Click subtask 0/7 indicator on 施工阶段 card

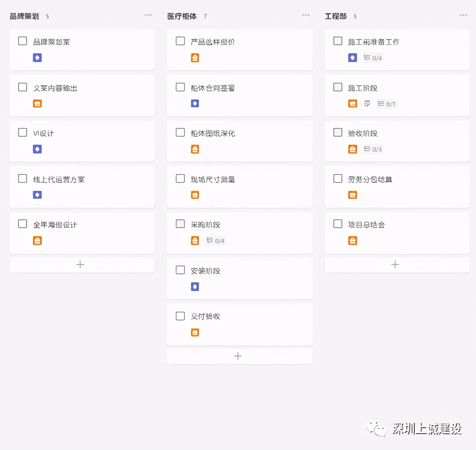[x=386, y=104]
